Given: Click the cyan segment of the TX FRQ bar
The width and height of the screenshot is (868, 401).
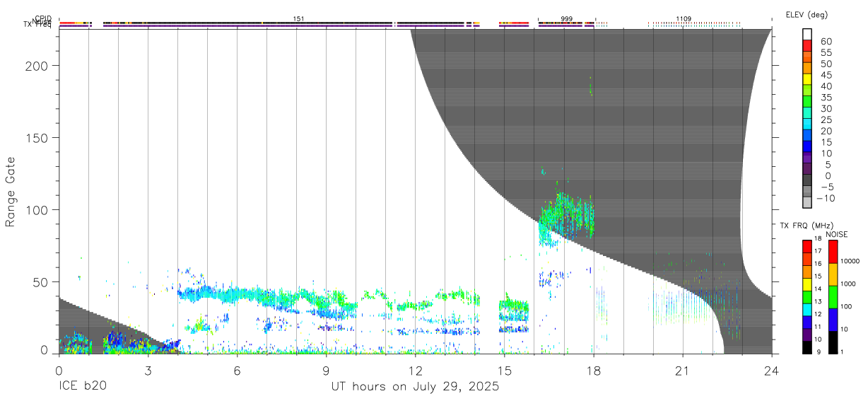Looking at the screenshot, I should coord(807,308).
